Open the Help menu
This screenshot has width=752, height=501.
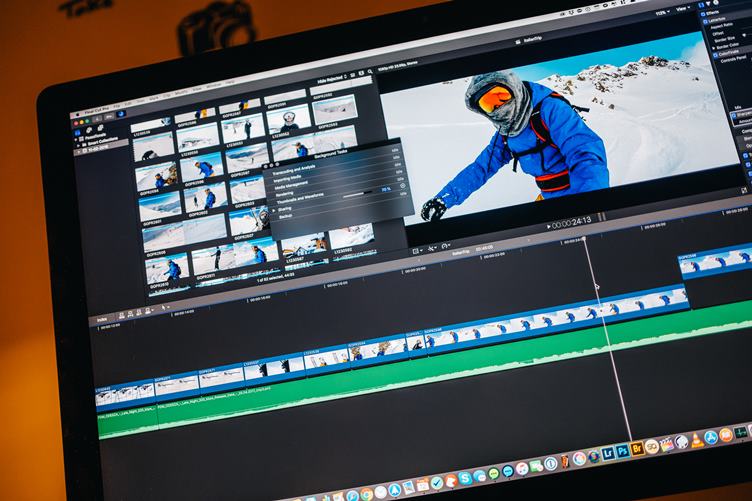(x=230, y=82)
